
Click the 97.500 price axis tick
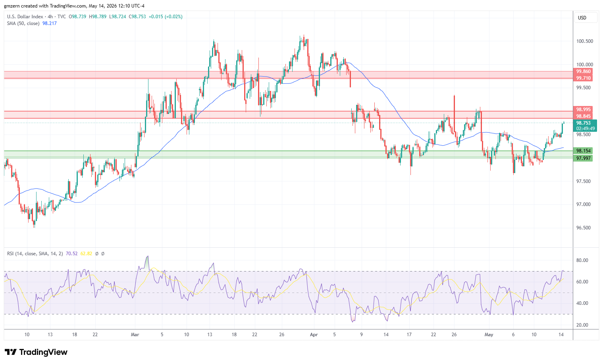[x=584, y=181]
